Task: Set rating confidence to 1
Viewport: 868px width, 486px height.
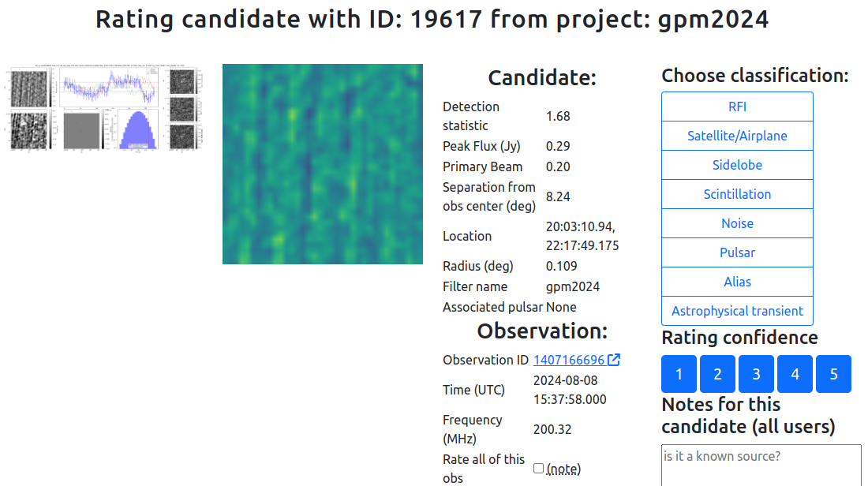Action: (x=679, y=373)
